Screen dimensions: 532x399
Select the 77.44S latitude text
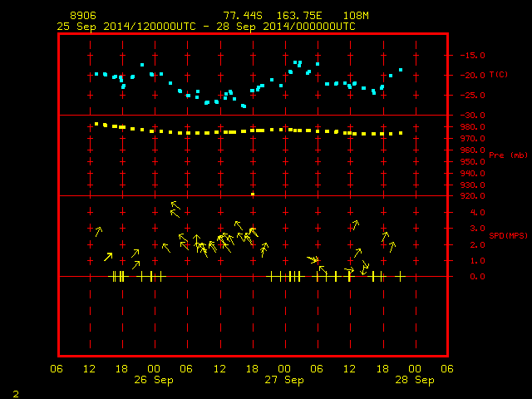(x=243, y=16)
